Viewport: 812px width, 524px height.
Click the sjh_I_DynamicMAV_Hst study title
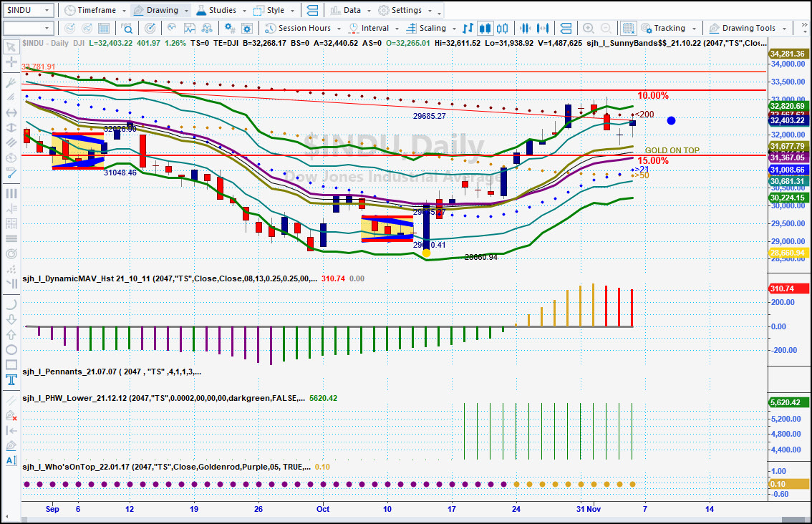tap(169, 278)
